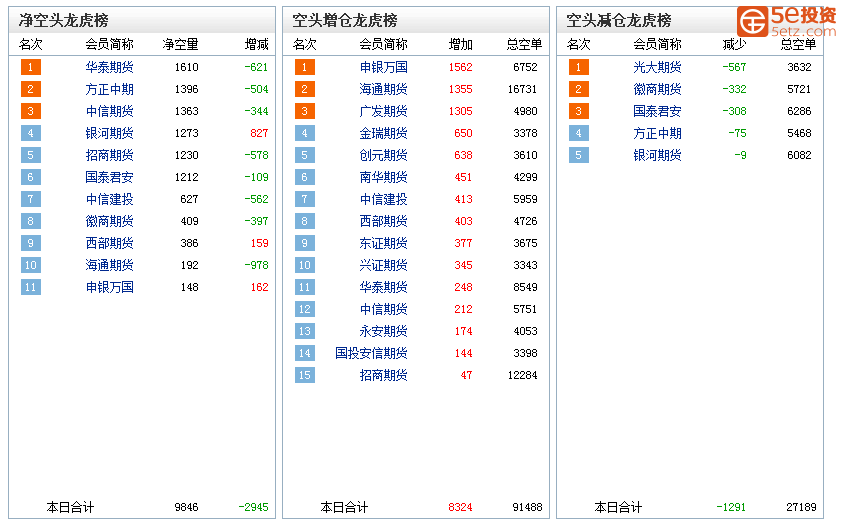The height and width of the screenshot is (529, 844).
Task: Click total short value 8549
Action: pos(525,287)
